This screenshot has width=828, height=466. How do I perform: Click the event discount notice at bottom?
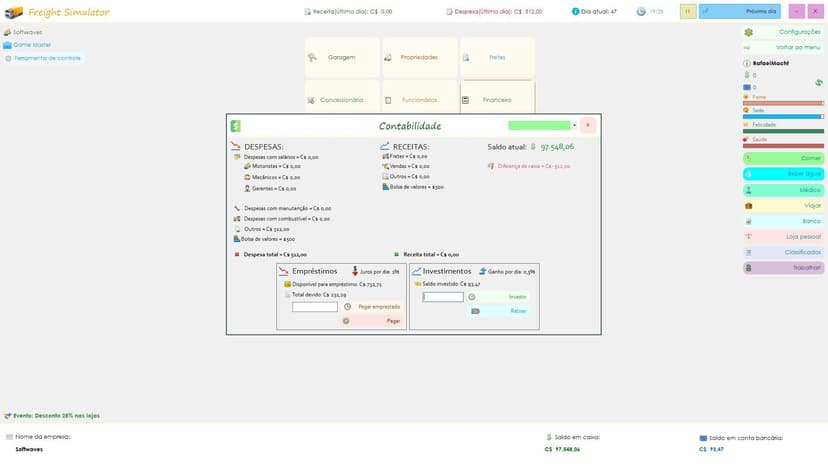[x=56, y=416]
